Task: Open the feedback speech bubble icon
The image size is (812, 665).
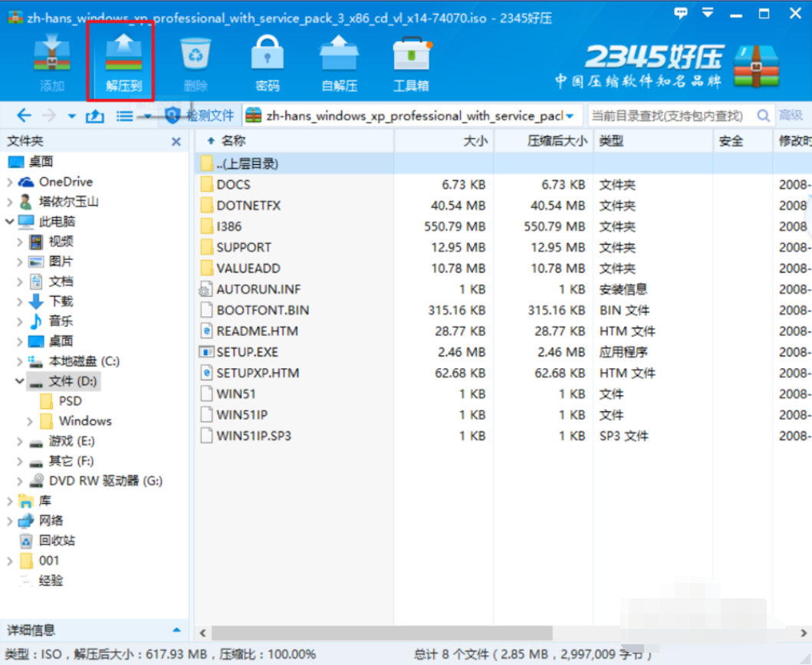Action: tap(680, 12)
